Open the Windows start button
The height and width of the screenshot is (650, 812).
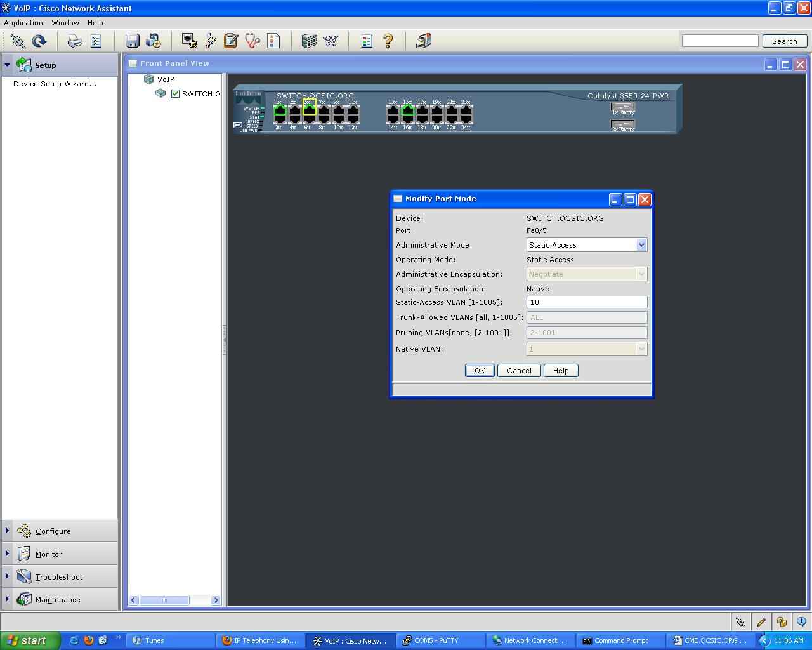pos(30,640)
